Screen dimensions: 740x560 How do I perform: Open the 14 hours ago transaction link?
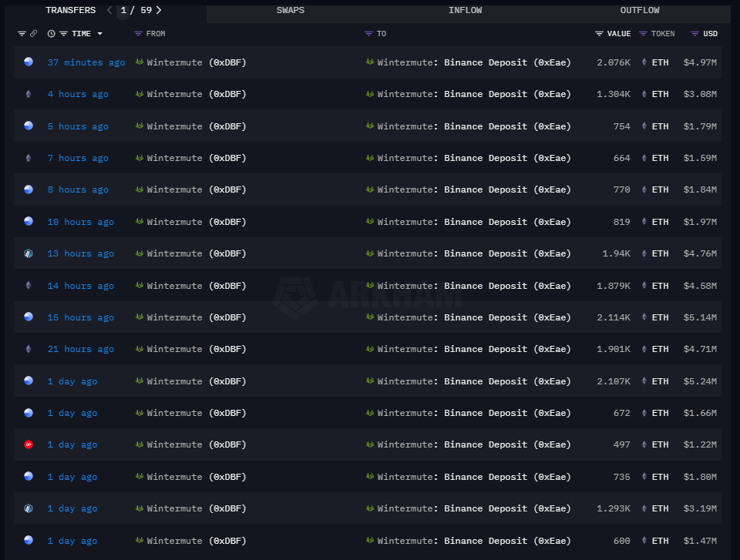coord(81,286)
